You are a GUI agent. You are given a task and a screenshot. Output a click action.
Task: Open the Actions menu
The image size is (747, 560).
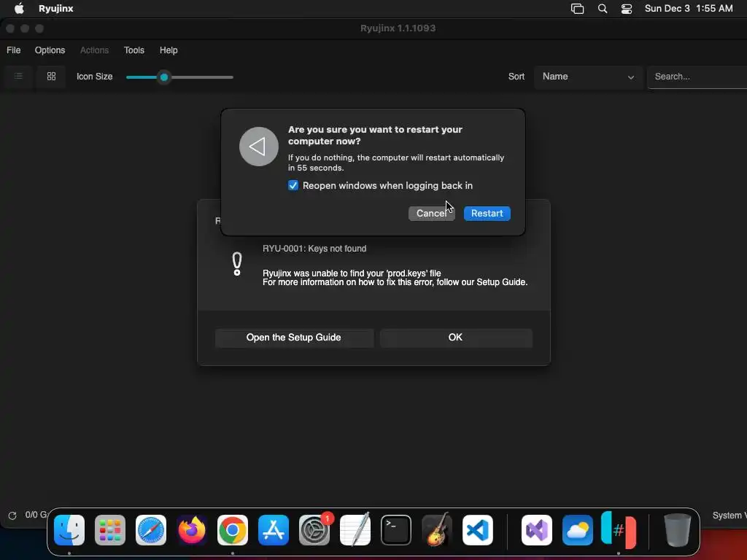94,50
